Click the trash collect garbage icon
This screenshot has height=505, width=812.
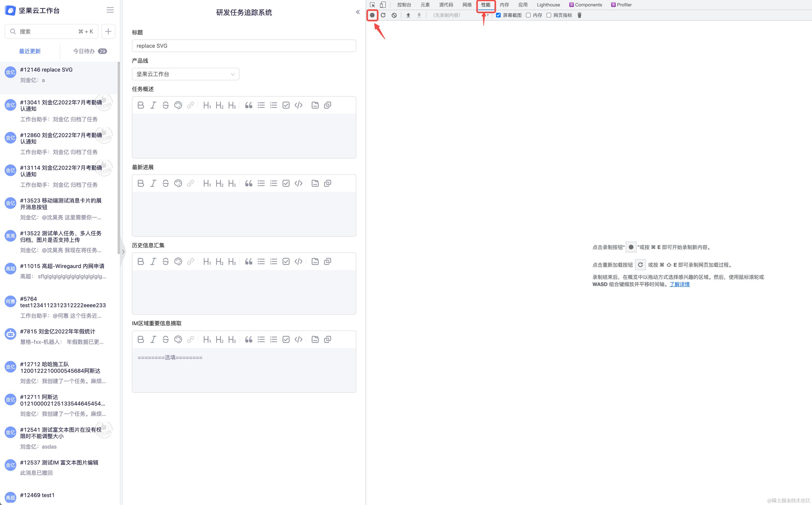point(579,15)
